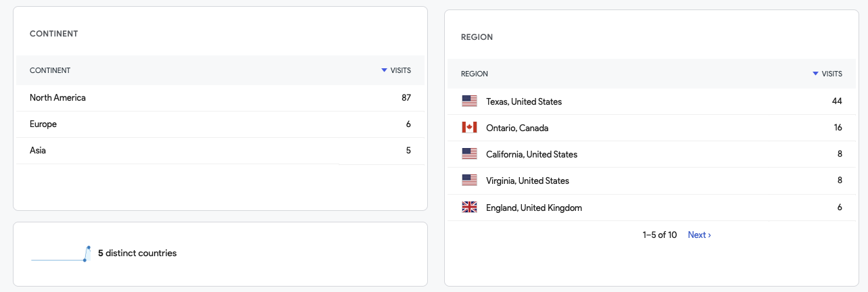This screenshot has width=868, height=292.
Task: Click the sparkline chart next to distinct countries
Action: 61,253
